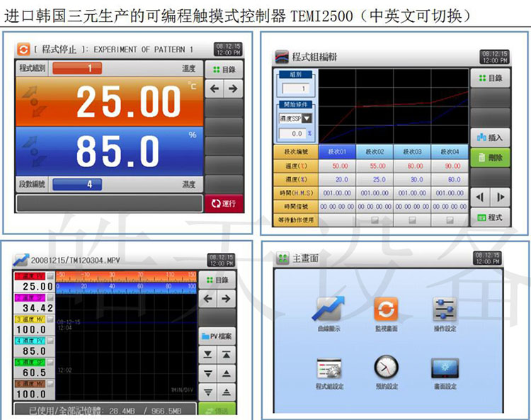Toggle the channel 1 溫度 PV checkbox
Screen dimensions: 531x420
[x=50, y=276]
